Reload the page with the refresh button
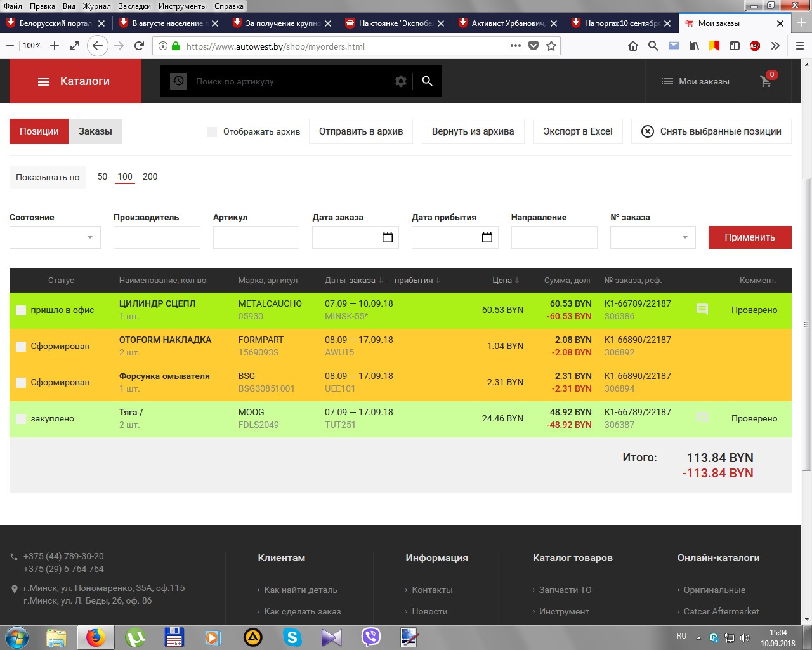 tap(140, 46)
